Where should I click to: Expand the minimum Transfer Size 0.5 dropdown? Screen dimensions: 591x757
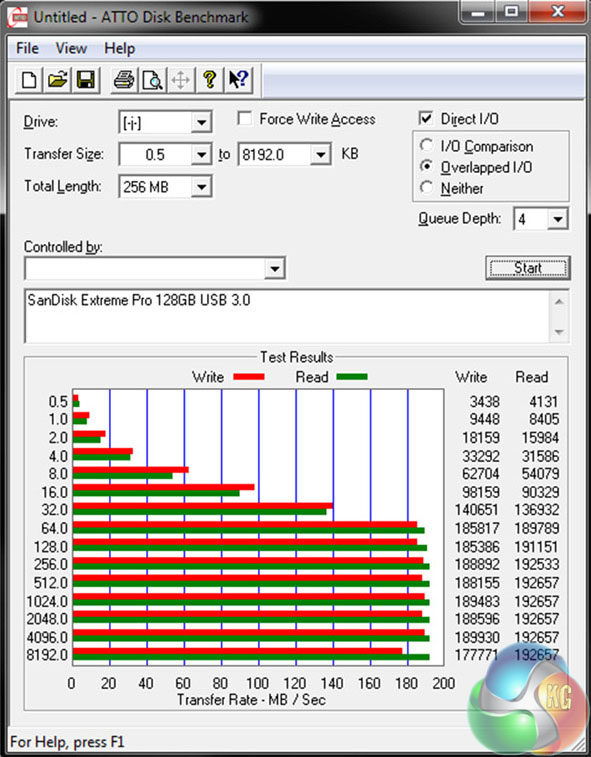(x=201, y=155)
